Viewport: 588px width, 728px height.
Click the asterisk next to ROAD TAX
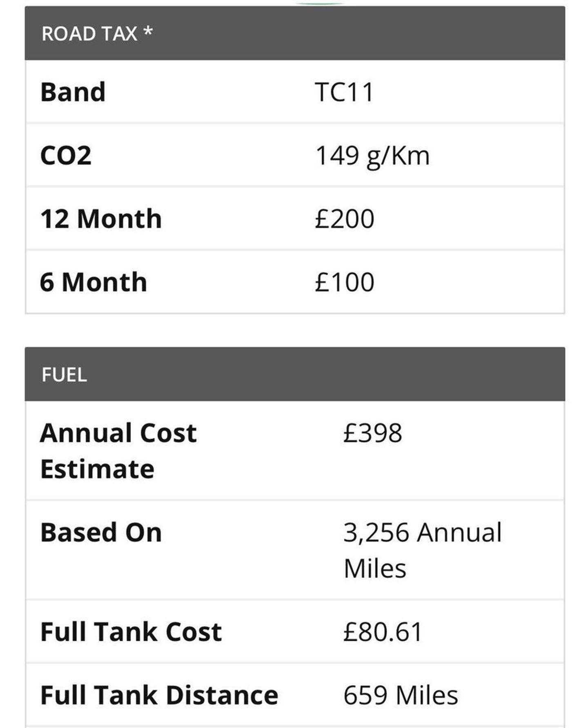click(x=148, y=32)
